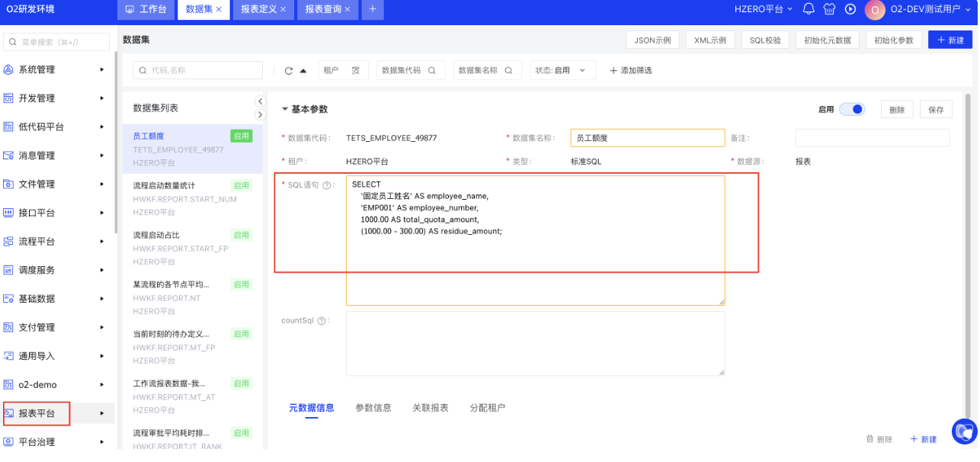Image resolution: width=980 pixels, height=462 pixels.
Task: Click the refresh icon in filter bar
Action: (289, 71)
